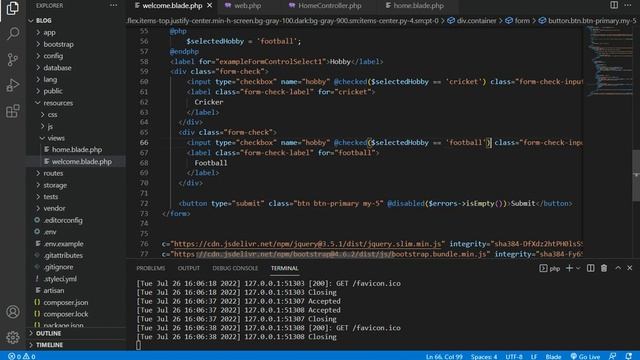Click the code minimap overview

[x=609, y=61]
